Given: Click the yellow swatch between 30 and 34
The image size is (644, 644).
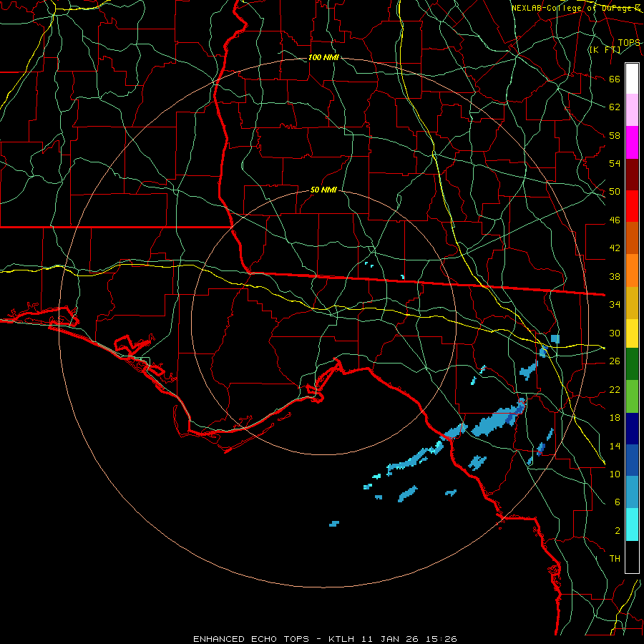Looking at the screenshot, I should point(632,333).
